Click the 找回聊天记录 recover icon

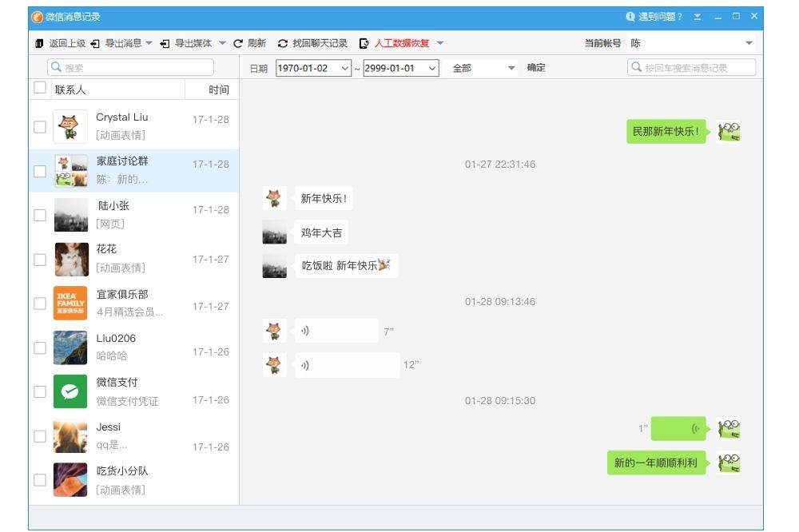pyautogui.click(x=283, y=44)
